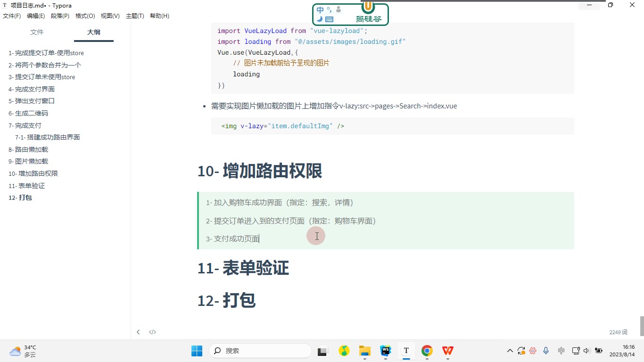Click inside the img v-lazy code block
644x362 pixels.
[392, 126]
